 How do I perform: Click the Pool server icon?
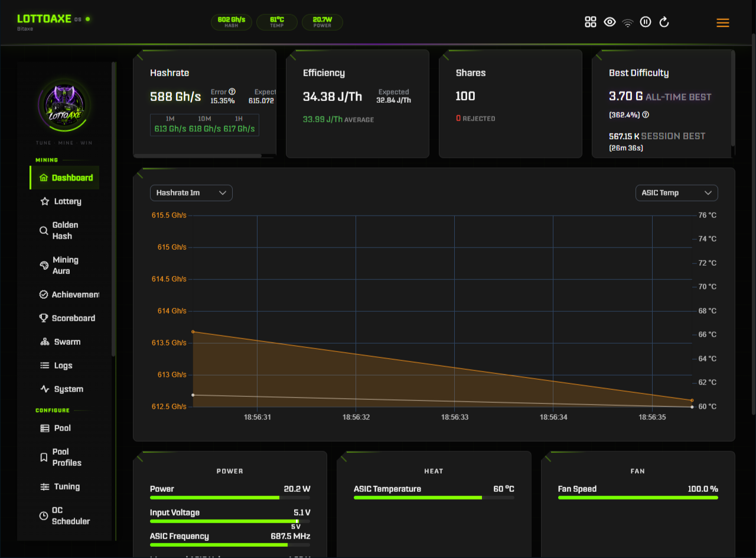click(x=44, y=428)
